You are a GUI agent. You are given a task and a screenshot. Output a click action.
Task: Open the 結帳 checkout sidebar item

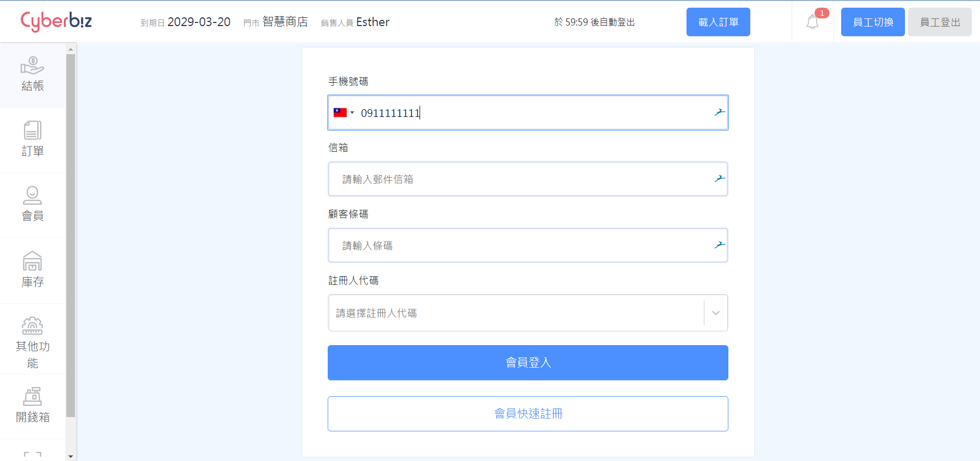[33, 75]
